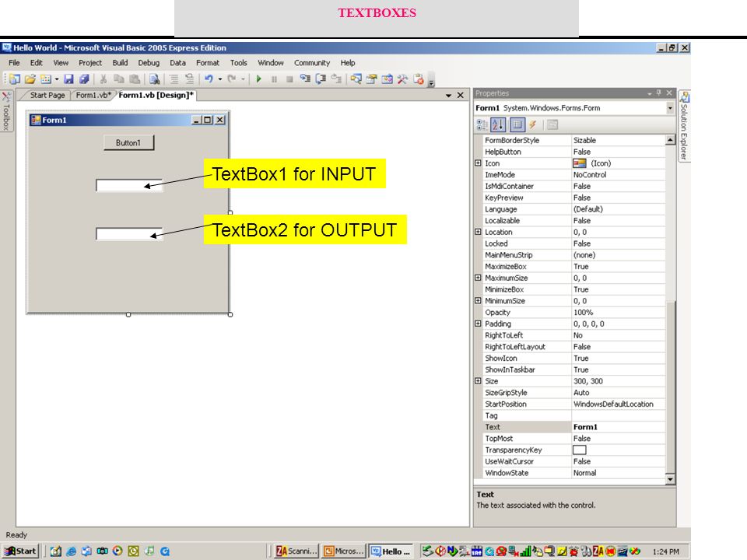Click Button1 on the form designer

coord(128,142)
